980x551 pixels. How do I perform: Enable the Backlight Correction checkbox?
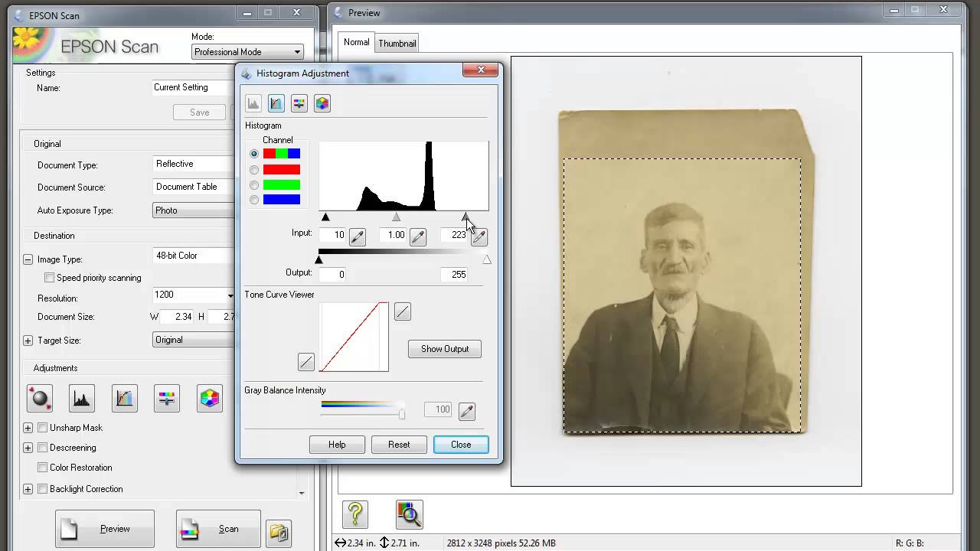pyautogui.click(x=43, y=489)
